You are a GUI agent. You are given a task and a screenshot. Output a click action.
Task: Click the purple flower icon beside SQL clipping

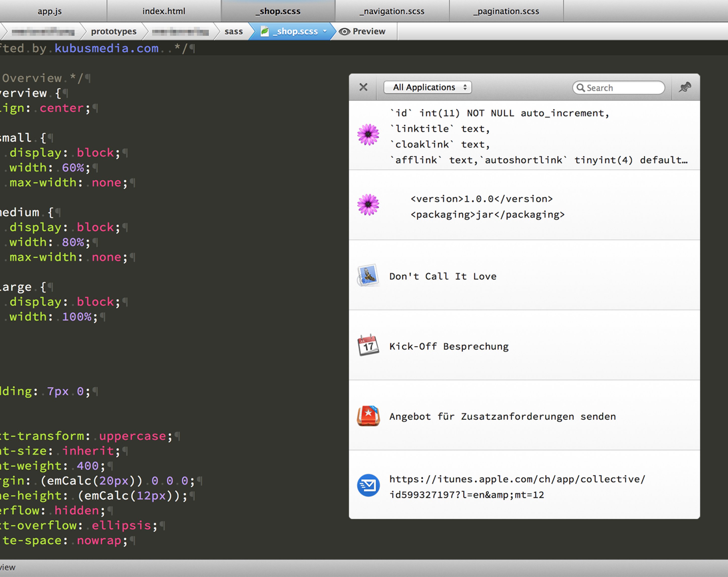click(368, 135)
